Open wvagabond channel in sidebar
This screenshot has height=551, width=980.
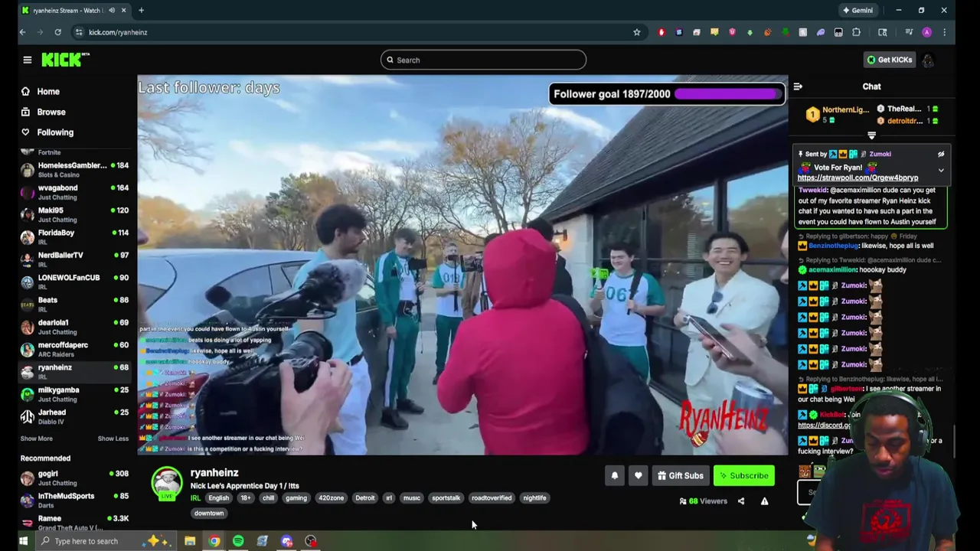pyautogui.click(x=74, y=192)
